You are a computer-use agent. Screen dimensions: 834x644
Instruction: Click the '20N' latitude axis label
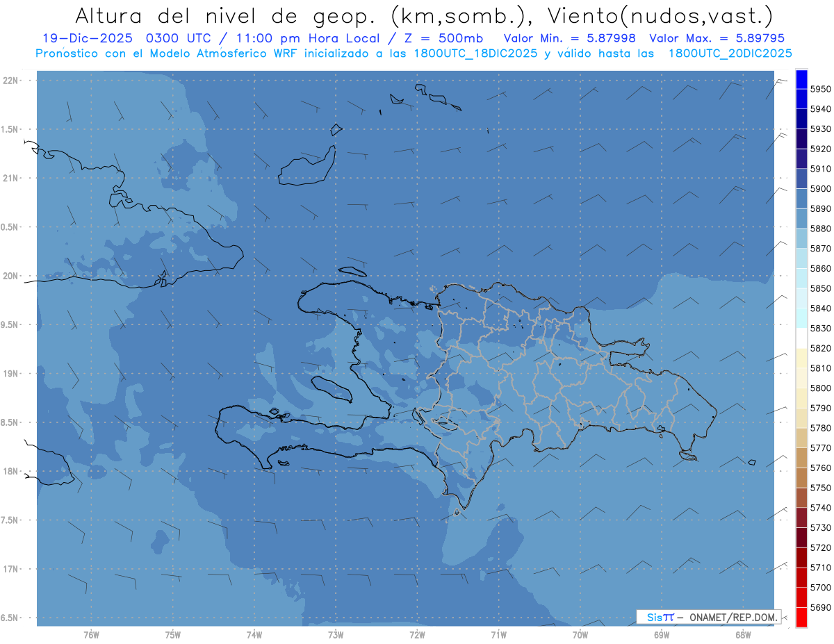click(x=10, y=276)
